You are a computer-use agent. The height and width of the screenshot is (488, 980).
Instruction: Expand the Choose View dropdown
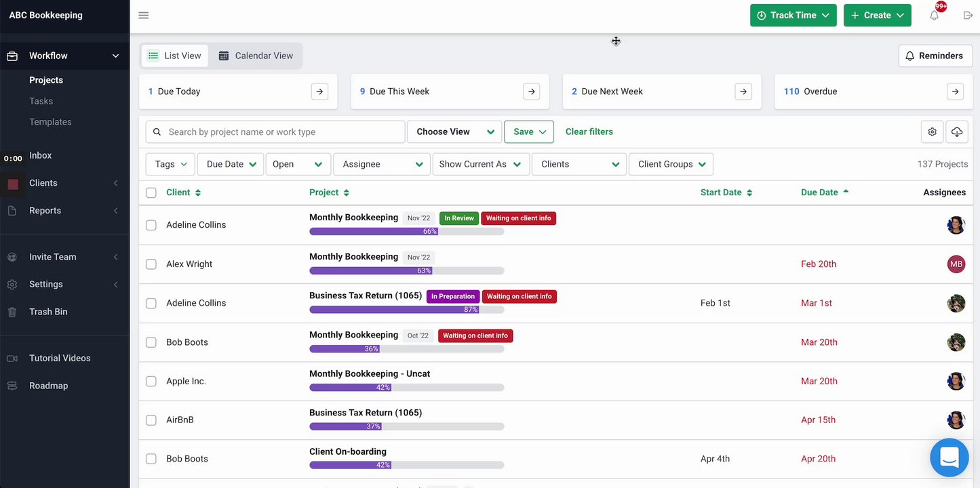(454, 131)
